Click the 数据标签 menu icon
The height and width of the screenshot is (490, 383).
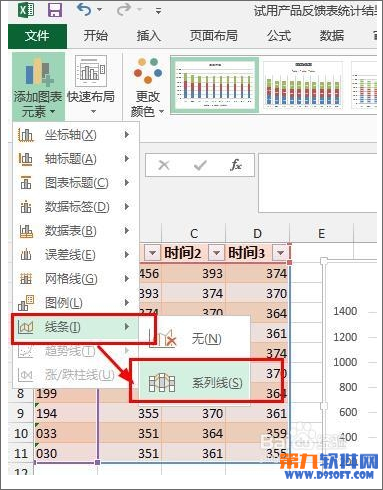[26, 207]
